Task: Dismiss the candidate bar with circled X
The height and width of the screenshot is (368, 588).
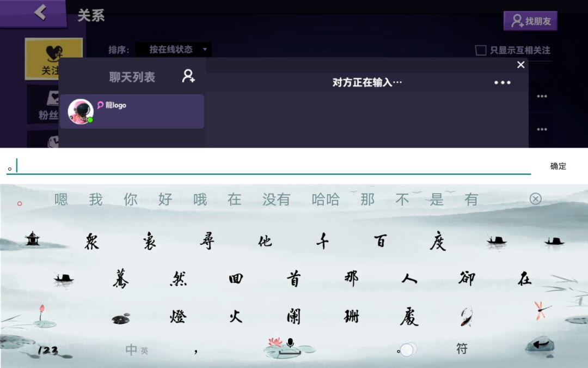Action: [x=536, y=198]
